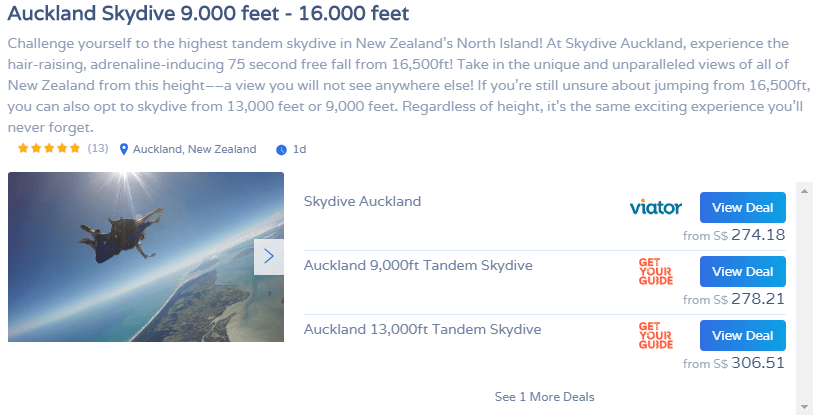Click the scrollbar up arrow
The width and height of the screenshot is (816, 415).
[x=805, y=191]
